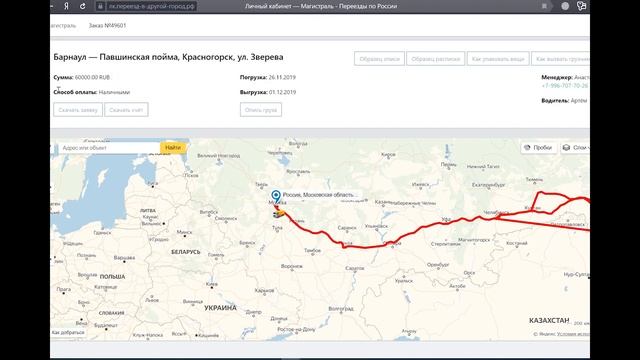This screenshot has height=360, width=640.
Task: Click the bookmark icon in browser bar
Action: point(544,6)
